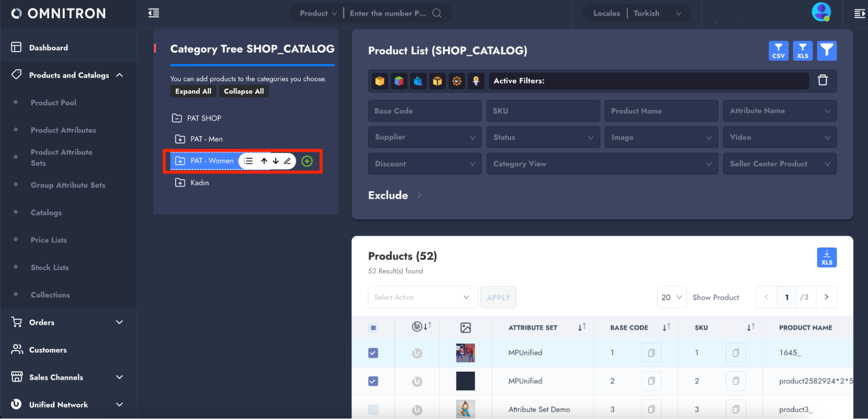Open Price Lists menu item
This screenshot has width=868, height=419.
(49, 240)
